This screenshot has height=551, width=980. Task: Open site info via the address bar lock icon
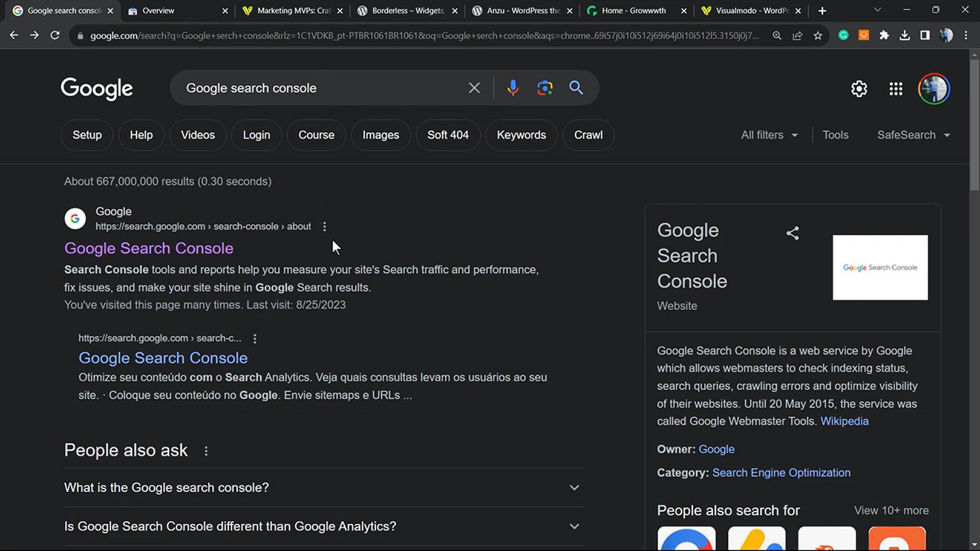(80, 36)
